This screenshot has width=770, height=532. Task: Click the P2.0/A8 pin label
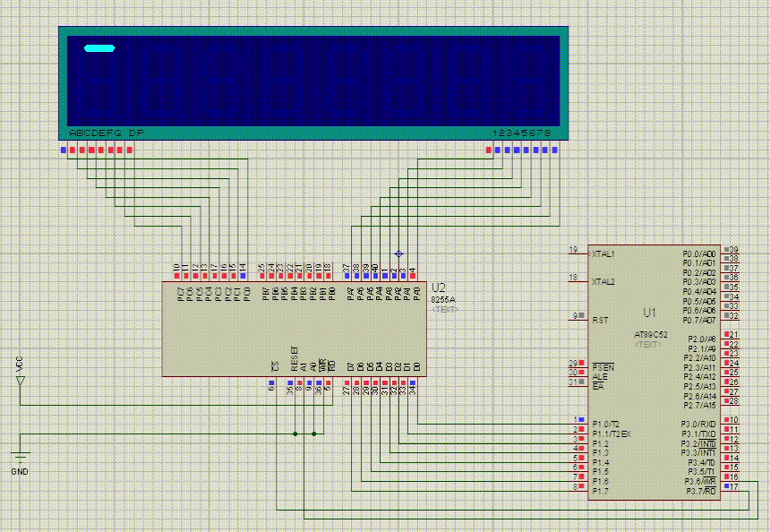(x=702, y=339)
